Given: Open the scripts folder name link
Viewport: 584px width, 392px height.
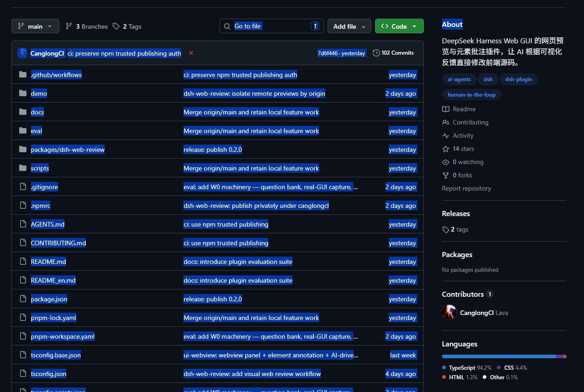Looking at the screenshot, I should [40, 168].
